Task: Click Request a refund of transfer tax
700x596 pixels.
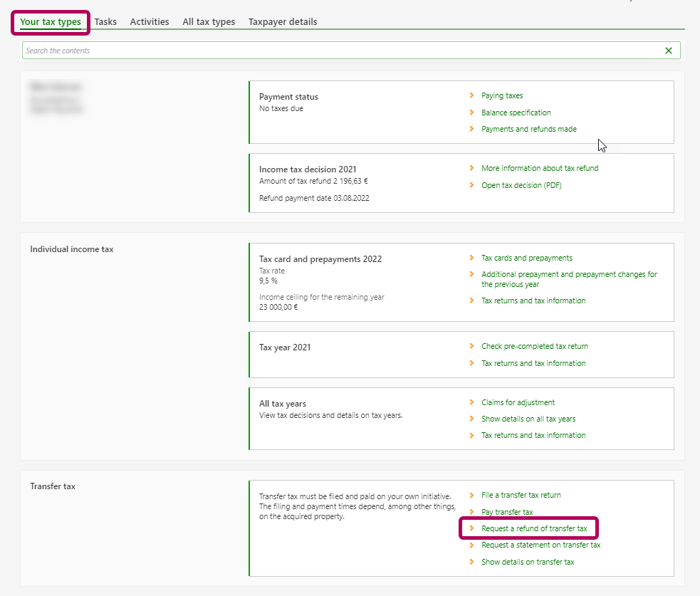Action: [x=534, y=529]
